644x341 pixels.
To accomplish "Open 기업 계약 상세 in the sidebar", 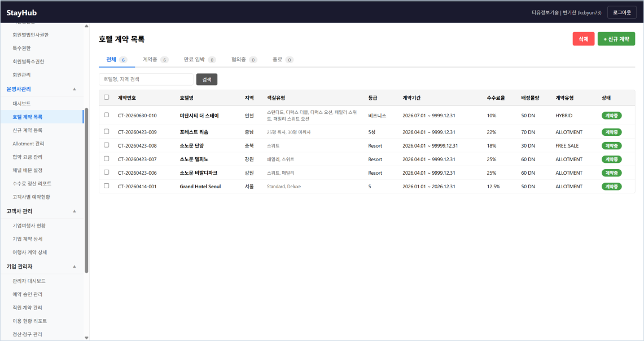I will pyautogui.click(x=28, y=239).
